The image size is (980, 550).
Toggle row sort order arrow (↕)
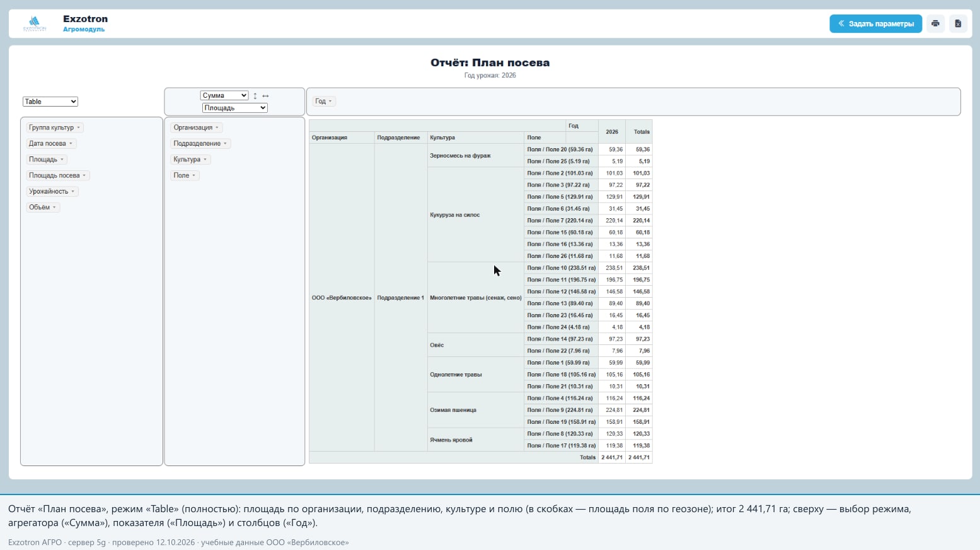pos(255,96)
